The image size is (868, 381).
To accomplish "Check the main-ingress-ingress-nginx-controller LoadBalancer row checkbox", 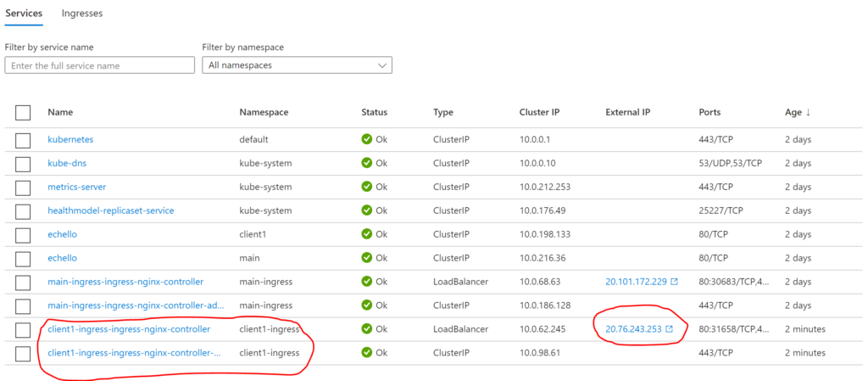I will pyautogui.click(x=23, y=283).
